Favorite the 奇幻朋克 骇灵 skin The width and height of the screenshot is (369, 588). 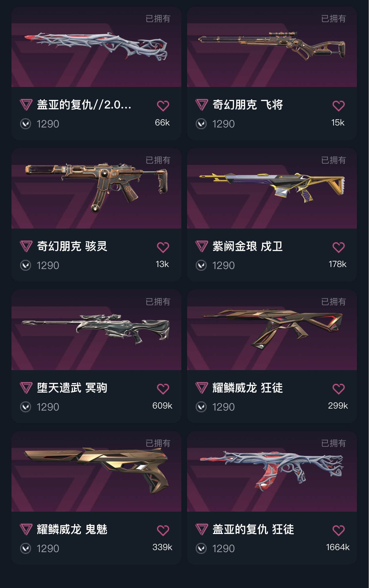(163, 247)
